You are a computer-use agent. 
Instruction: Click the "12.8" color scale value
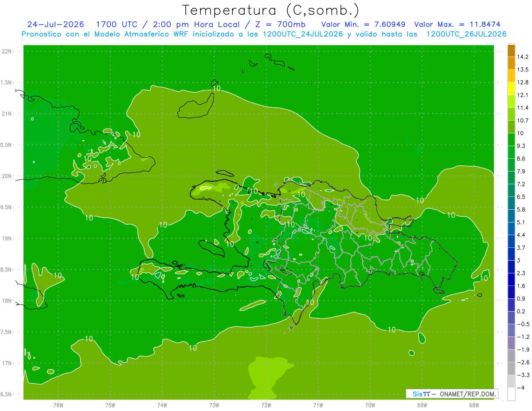tap(523, 82)
